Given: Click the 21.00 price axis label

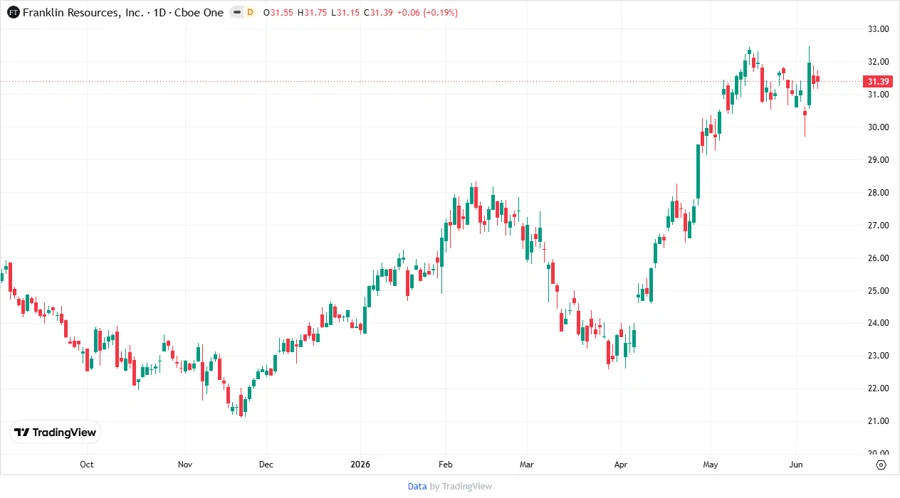Looking at the screenshot, I should [878, 421].
